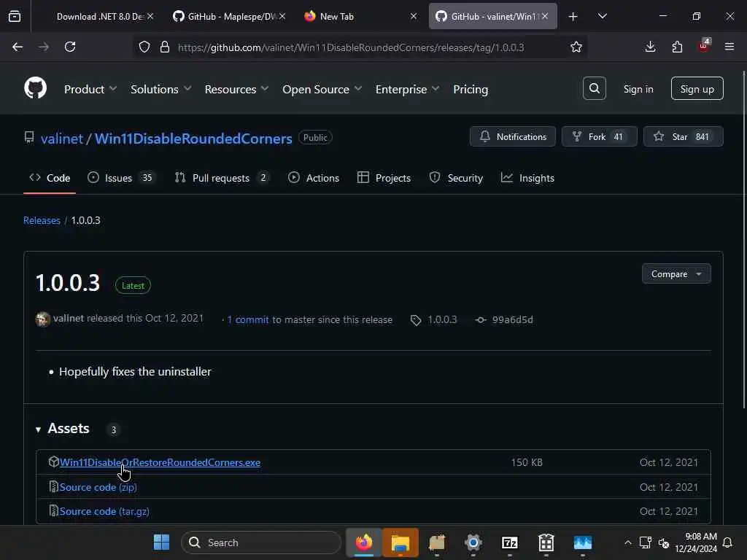The width and height of the screenshot is (747, 560).
Task: Open the Firefox hamburger application menu
Action: pos(729,47)
